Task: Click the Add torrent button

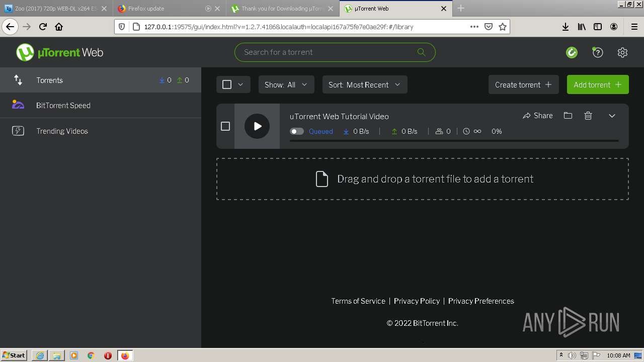Action: (x=598, y=84)
